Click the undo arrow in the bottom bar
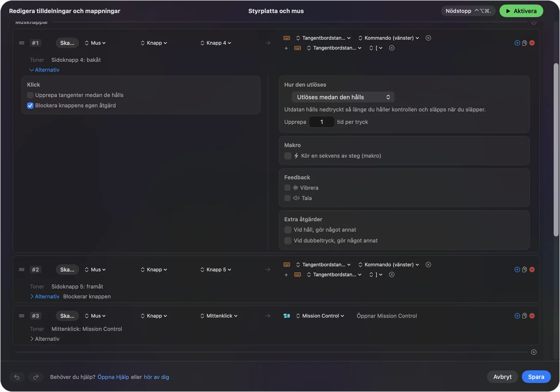Viewport: 560px width, 392px height. click(17, 377)
